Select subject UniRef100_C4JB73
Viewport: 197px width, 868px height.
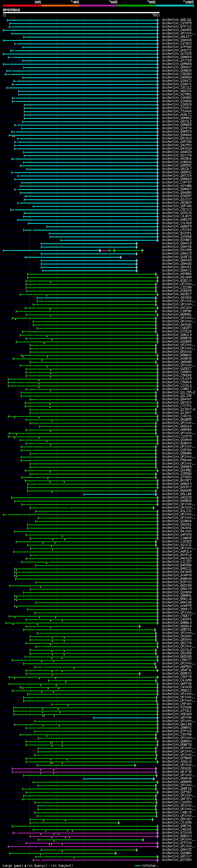177,216
